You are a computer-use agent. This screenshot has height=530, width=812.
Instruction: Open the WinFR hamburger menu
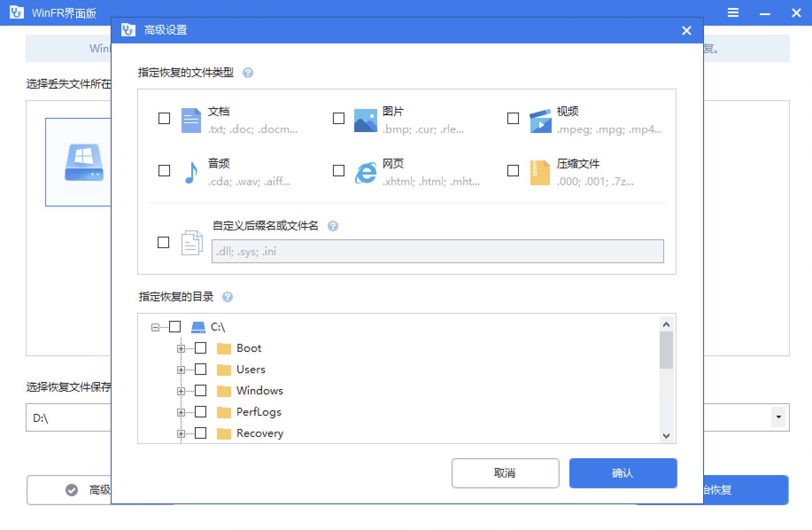[x=733, y=12]
